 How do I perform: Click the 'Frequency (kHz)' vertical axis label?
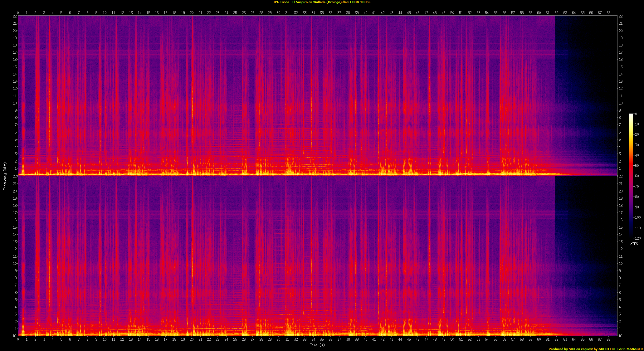click(5, 176)
